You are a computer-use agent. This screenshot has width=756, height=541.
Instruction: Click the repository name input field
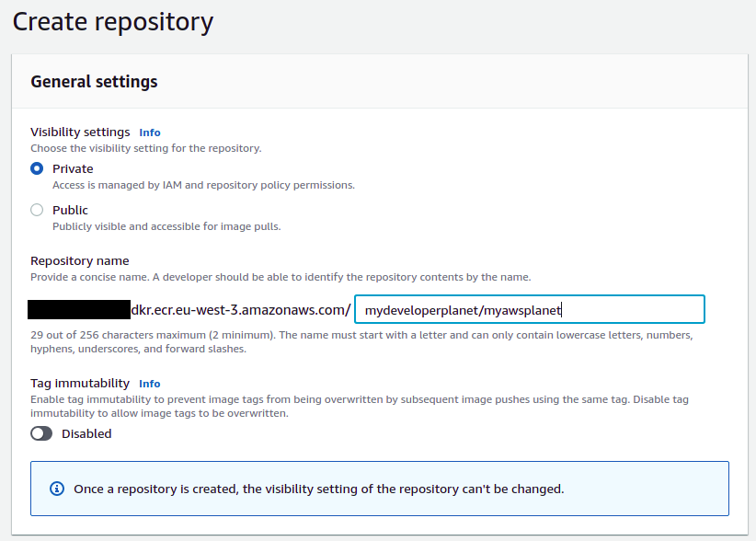tap(530, 309)
